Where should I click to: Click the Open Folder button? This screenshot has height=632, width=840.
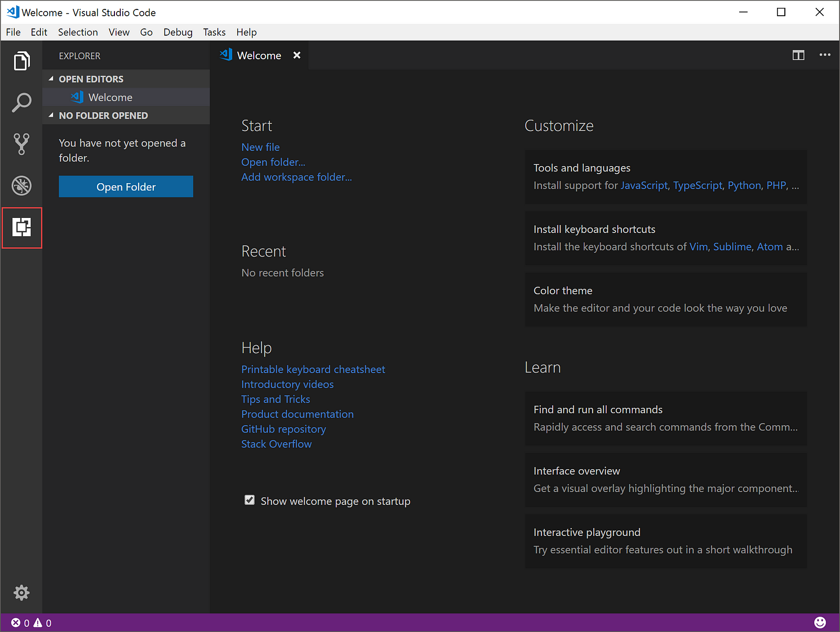click(126, 186)
